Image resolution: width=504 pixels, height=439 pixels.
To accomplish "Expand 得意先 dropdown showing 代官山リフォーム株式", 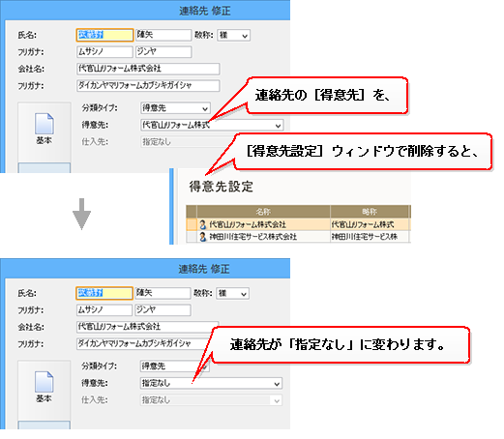I will pyautogui.click(x=212, y=125).
